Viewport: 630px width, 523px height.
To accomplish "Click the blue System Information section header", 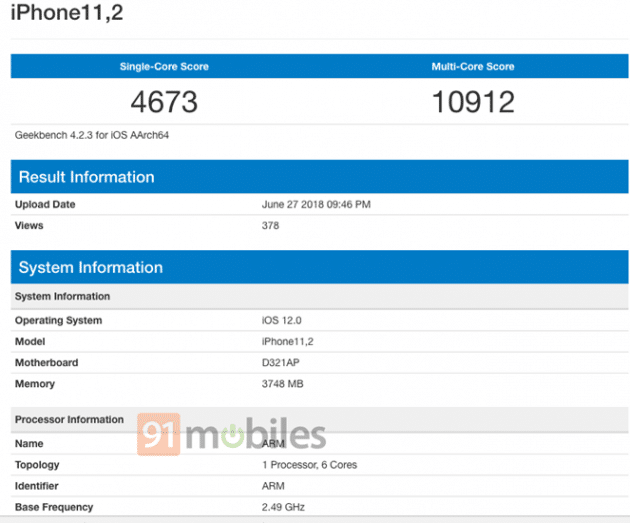I will coord(90,267).
